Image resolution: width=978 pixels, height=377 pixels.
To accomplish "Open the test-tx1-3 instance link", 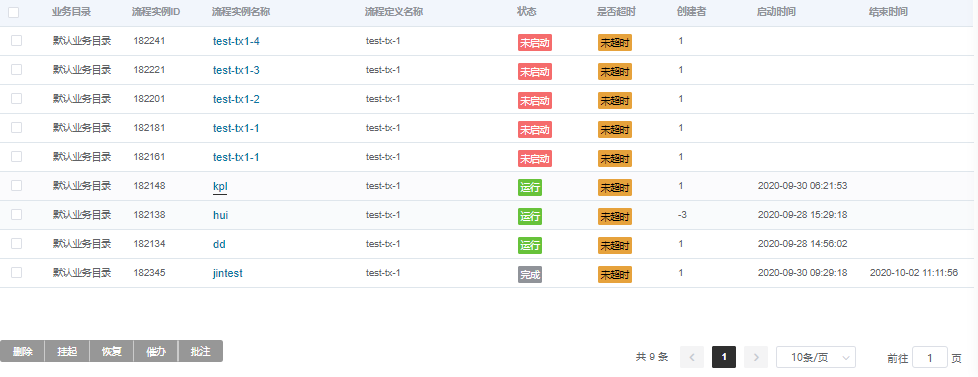I will pos(236,70).
